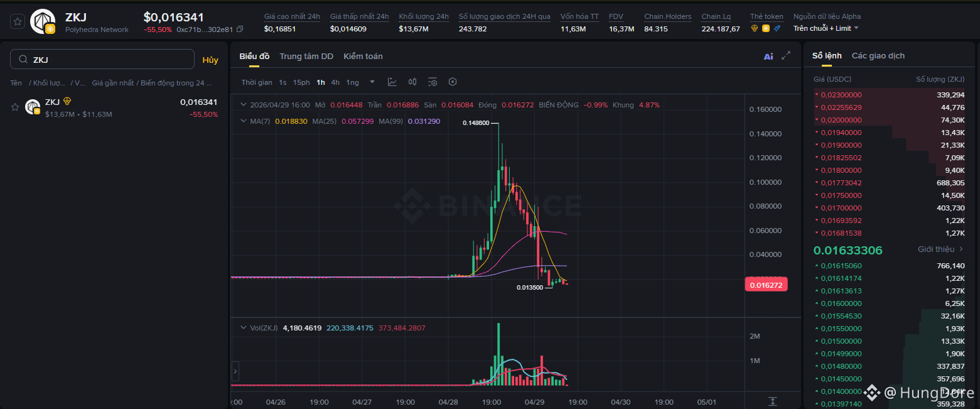Click the skull token tag icon
The height and width of the screenshot is (409, 980).
(755, 28)
